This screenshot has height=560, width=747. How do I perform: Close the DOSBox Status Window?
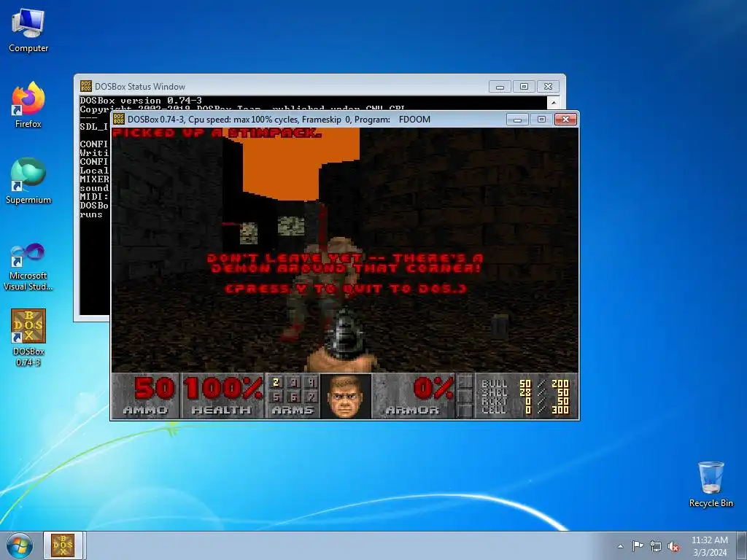[548, 87]
